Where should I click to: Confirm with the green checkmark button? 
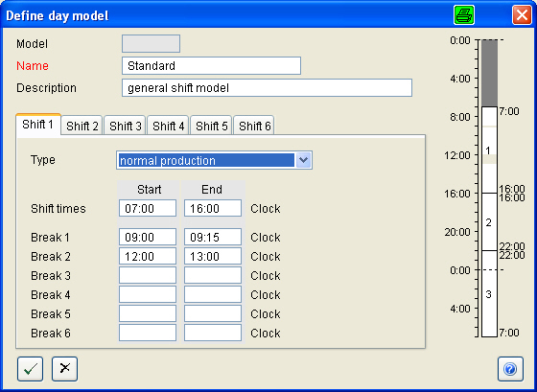[x=30, y=369]
